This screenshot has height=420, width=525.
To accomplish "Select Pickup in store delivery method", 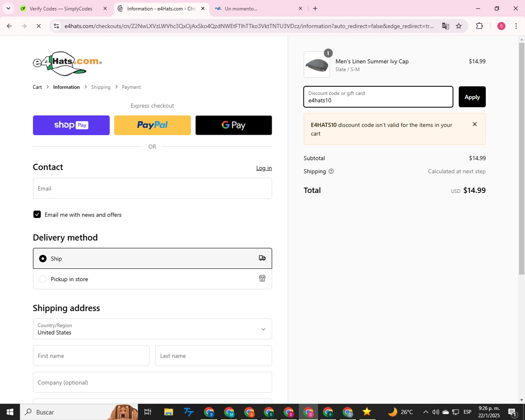I will coord(152,279).
